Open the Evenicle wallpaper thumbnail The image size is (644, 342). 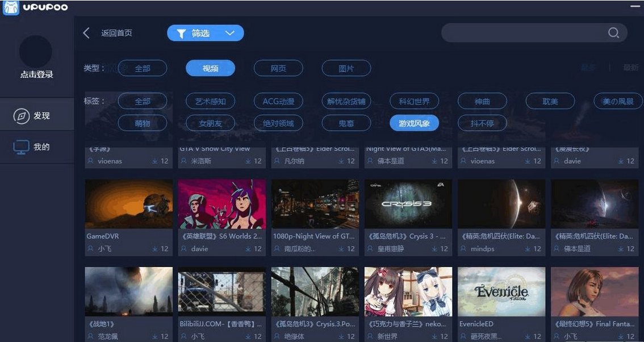point(501,291)
